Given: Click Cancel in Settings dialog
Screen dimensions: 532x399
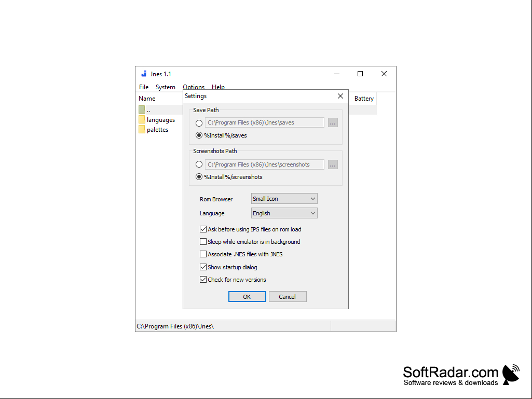Looking at the screenshot, I should 288,297.
